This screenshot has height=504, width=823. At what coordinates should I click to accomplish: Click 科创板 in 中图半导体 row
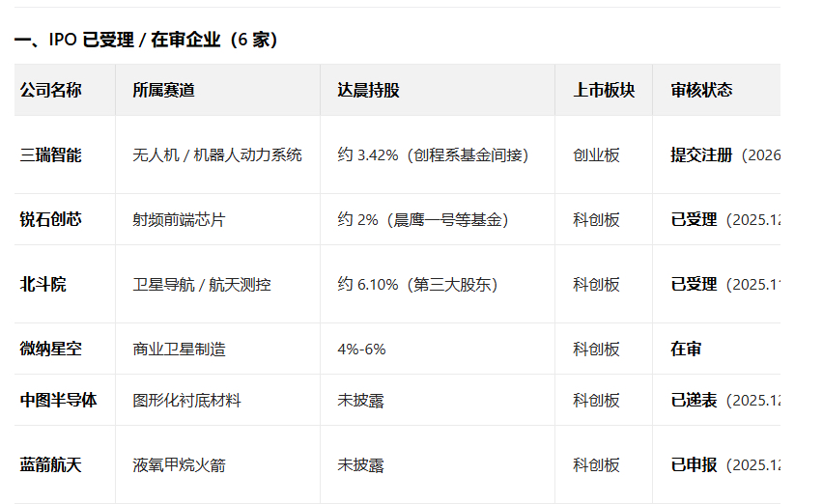click(597, 400)
